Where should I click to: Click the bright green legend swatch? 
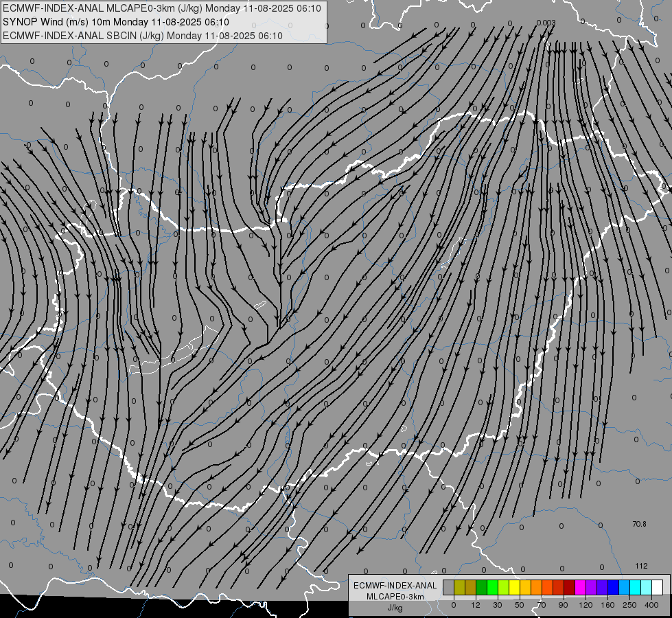[492, 587]
